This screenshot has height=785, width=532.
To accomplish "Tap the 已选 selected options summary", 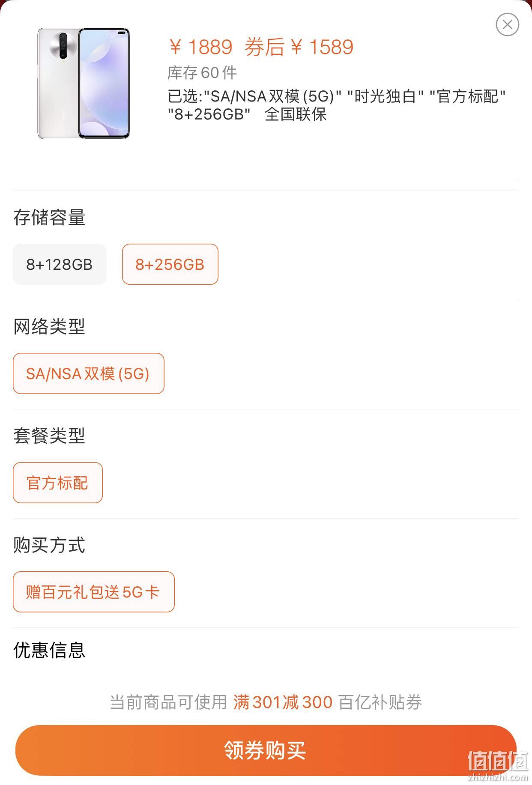I will (337, 105).
